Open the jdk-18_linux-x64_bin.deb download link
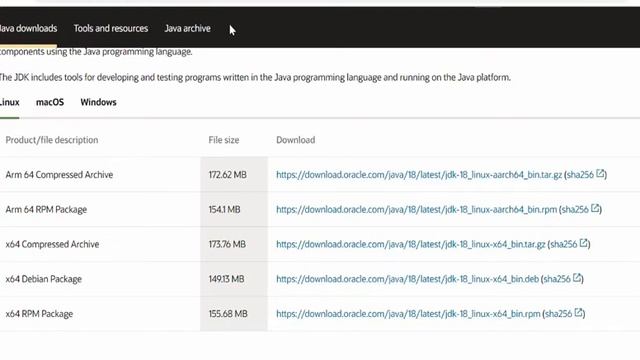The height and width of the screenshot is (360, 640). pyautogui.click(x=407, y=279)
